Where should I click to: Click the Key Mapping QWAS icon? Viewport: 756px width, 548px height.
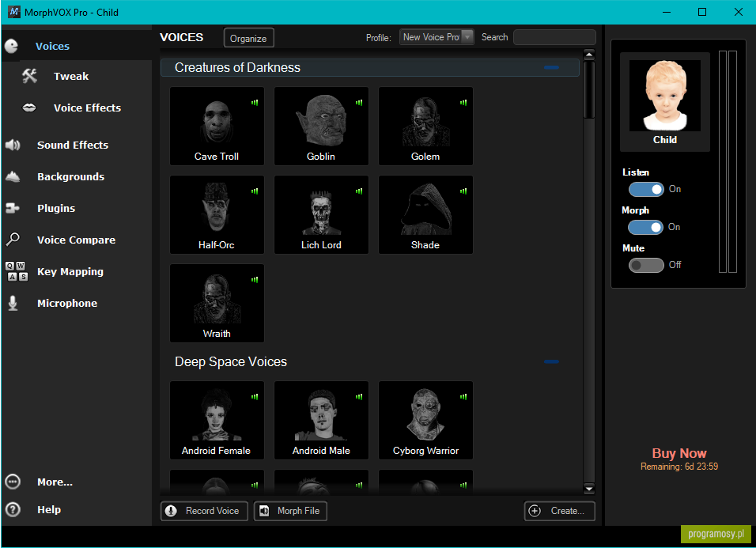(x=17, y=271)
